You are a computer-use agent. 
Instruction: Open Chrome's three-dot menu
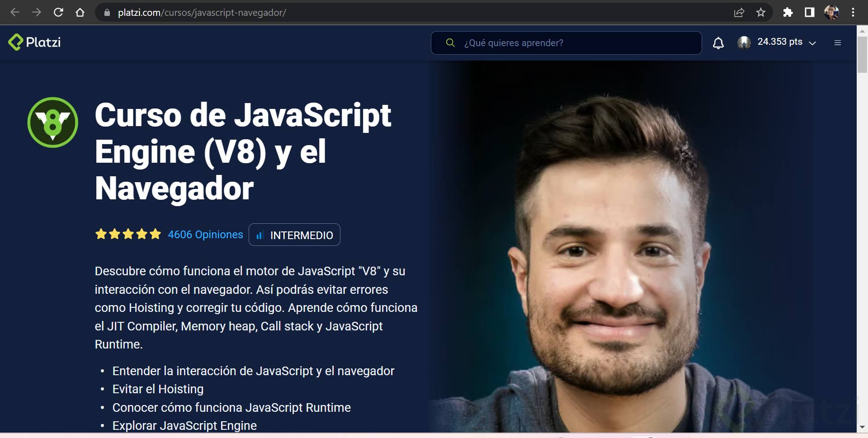pos(854,12)
